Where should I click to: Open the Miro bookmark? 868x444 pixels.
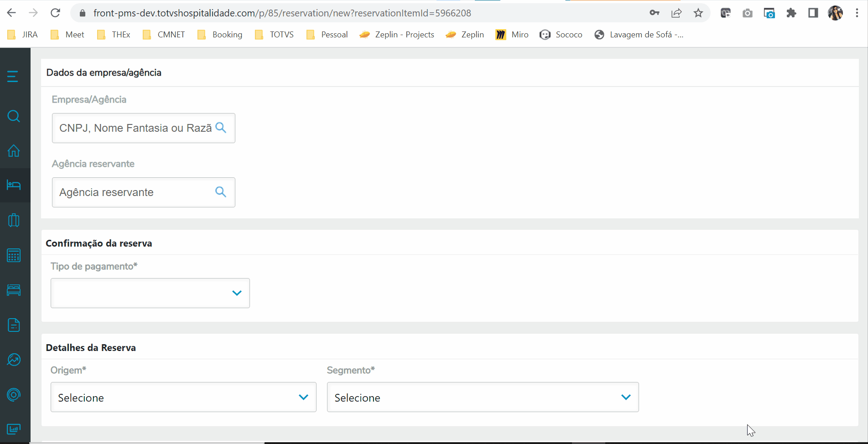pyautogui.click(x=512, y=35)
